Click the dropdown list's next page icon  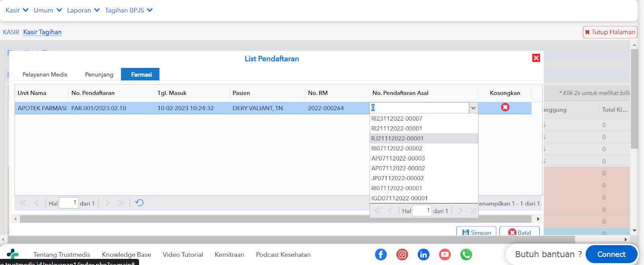click(x=460, y=211)
